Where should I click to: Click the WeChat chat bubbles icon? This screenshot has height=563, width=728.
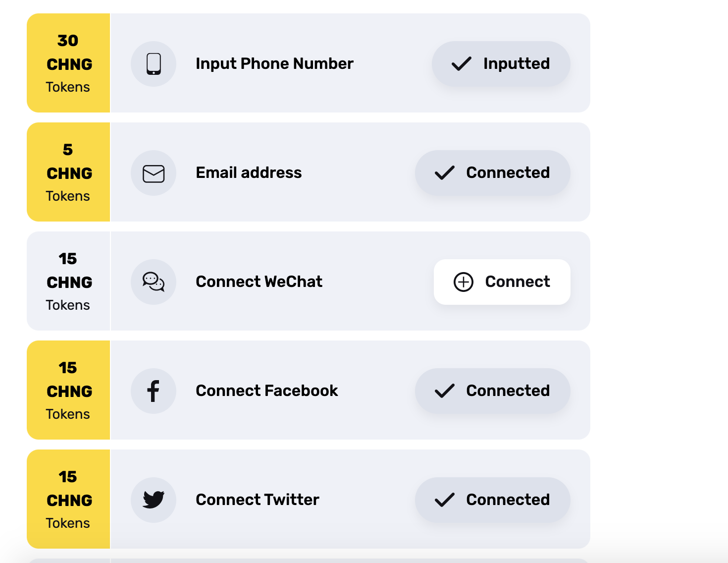coord(154,282)
